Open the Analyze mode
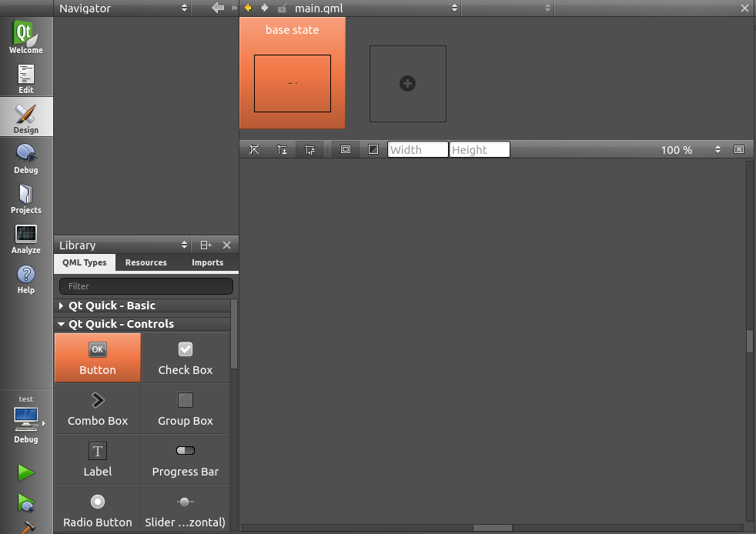This screenshot has height=534, width=756. (x=26, y=238)
